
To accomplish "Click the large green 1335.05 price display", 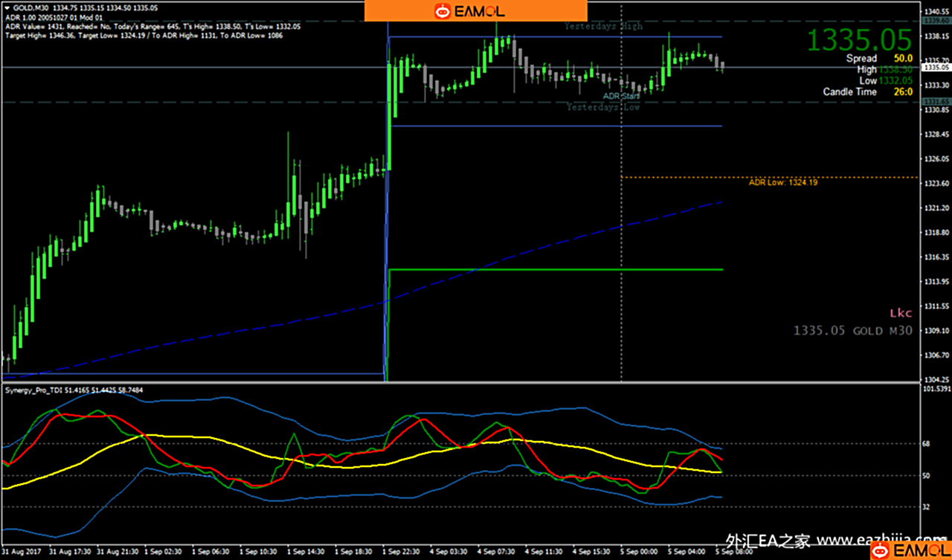I will pyautogui.click(x=859, y=40).
